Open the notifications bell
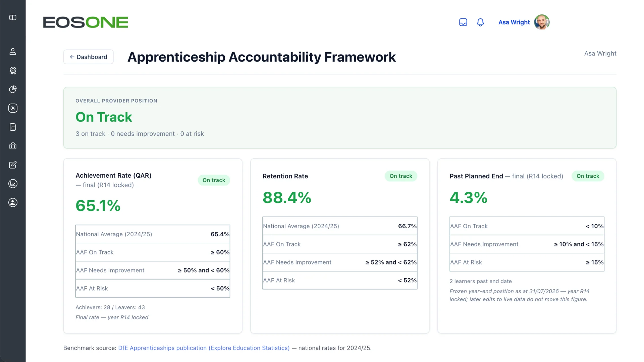The width and height of the screenshot is (644, 362). 480,22
